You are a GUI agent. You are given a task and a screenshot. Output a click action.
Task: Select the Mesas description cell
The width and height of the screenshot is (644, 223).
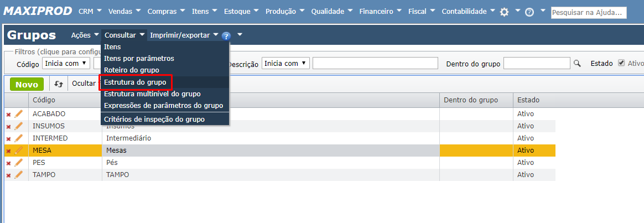(271, 151)
